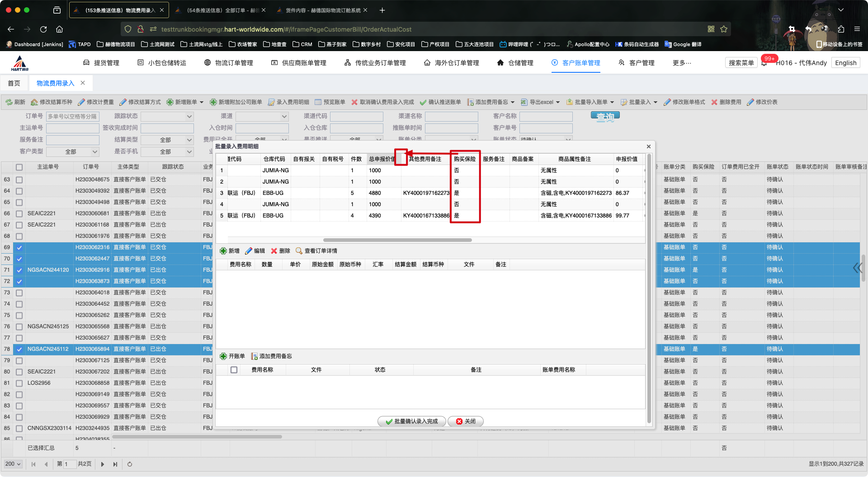The width and height of the screenshot is (868, 477).
Task: Open the page size 200 dropdown
Action: click(x=13, y=464)
